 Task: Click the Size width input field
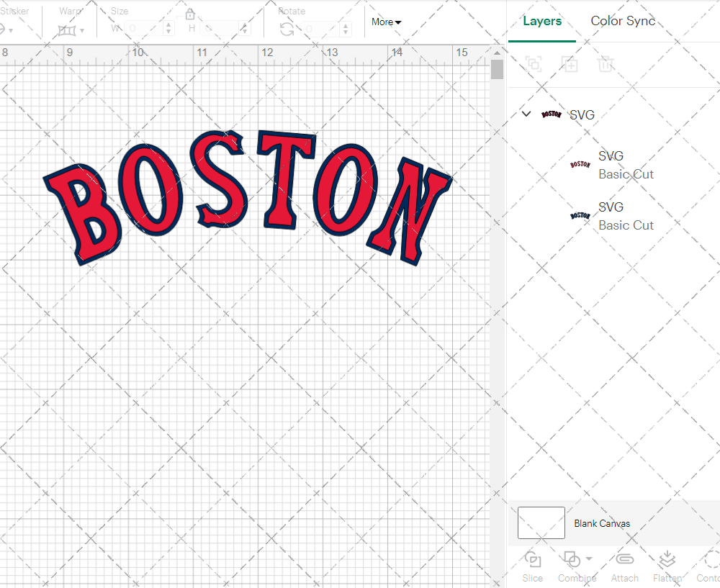point(144,29)
